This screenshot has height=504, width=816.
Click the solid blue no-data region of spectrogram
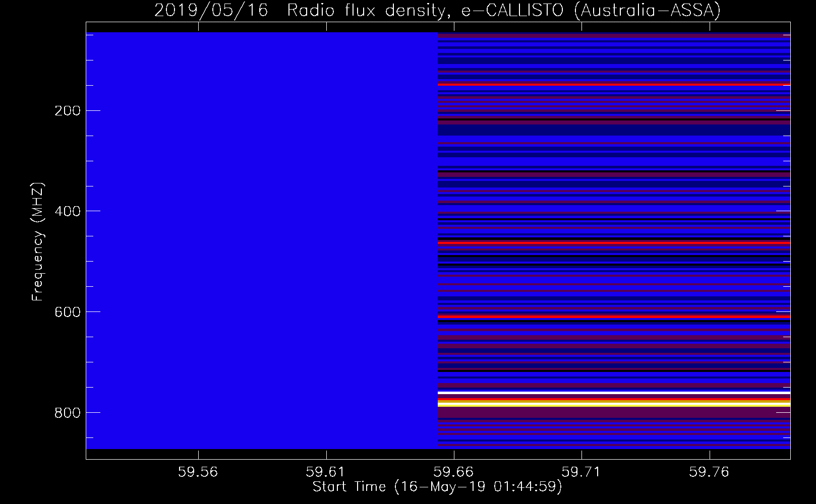[x=262, y=240]
